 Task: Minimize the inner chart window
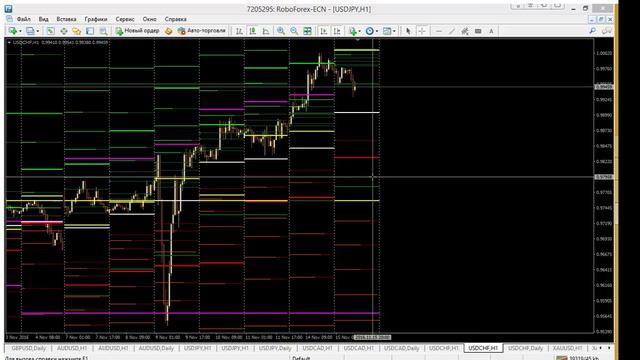[x=592, y=19]
